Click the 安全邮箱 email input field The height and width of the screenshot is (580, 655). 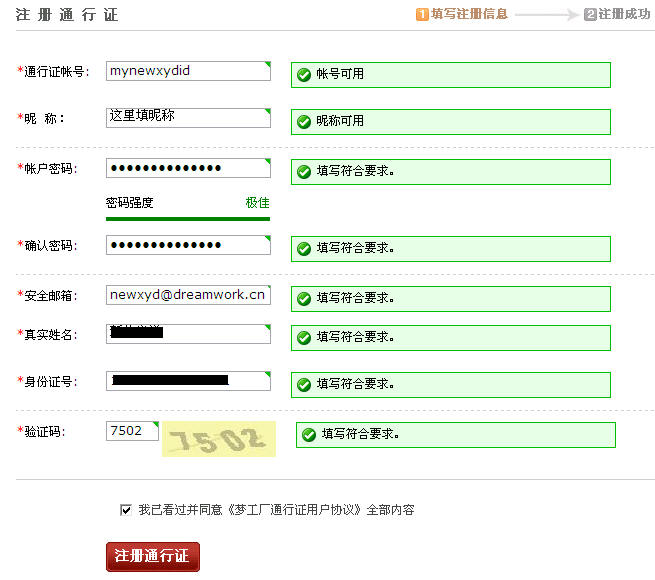point(187,295)
